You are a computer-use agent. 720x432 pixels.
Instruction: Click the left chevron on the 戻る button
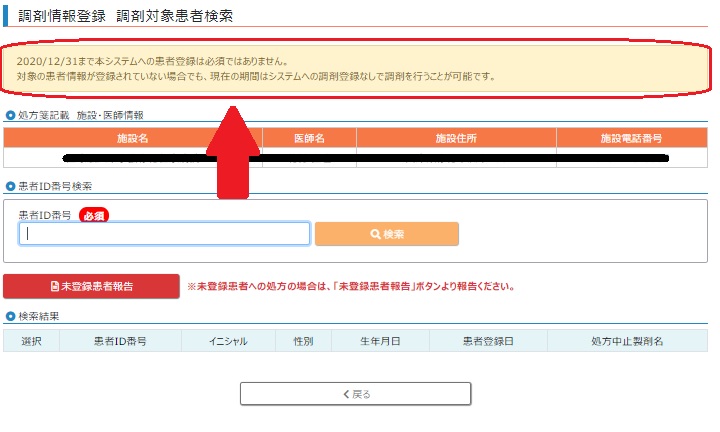pyautogui.click(x=346, y=394)
